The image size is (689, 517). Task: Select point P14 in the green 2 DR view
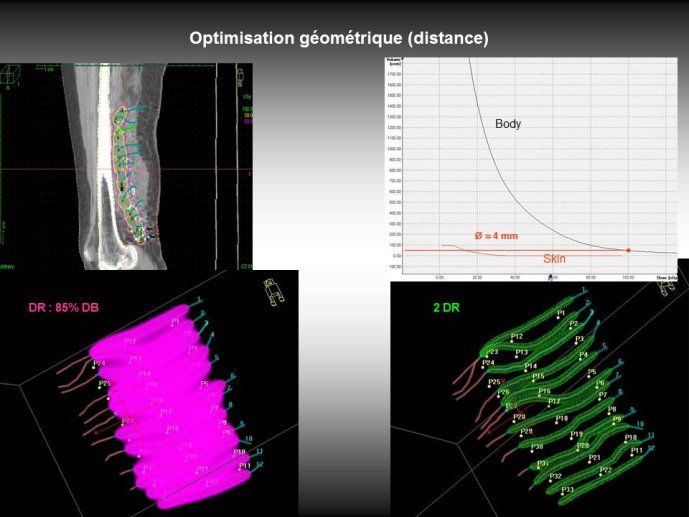click(530, 366)
